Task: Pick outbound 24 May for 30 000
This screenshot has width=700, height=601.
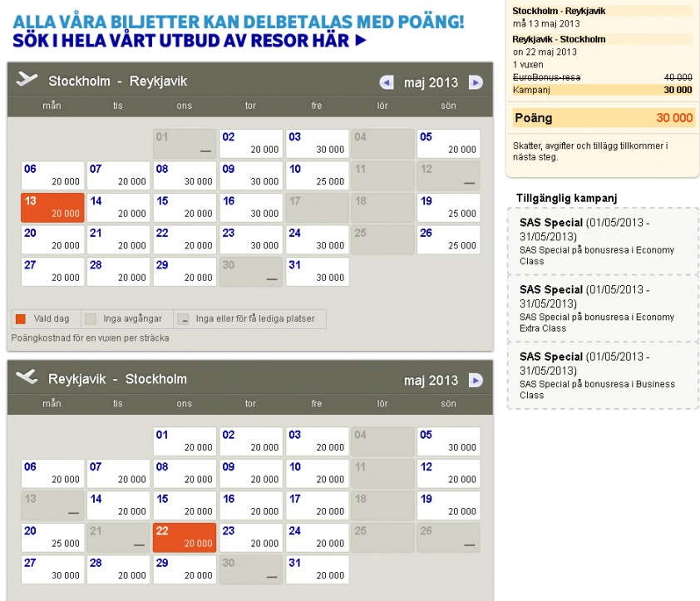Action: tap(317, 239)
